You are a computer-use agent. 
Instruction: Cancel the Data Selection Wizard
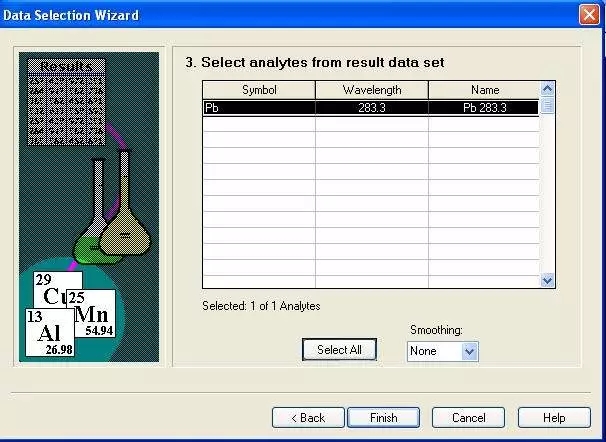(469, 418)
